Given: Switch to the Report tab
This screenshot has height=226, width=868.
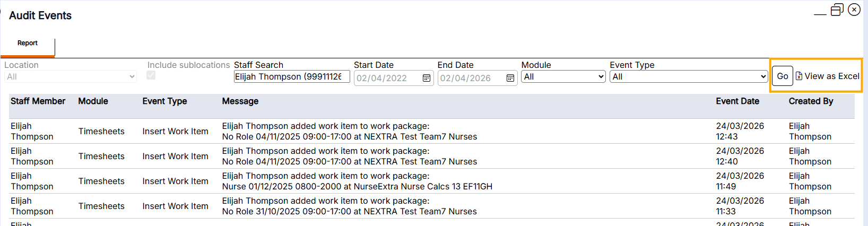Looking at the screenshot, I should [x=28, y=44].
